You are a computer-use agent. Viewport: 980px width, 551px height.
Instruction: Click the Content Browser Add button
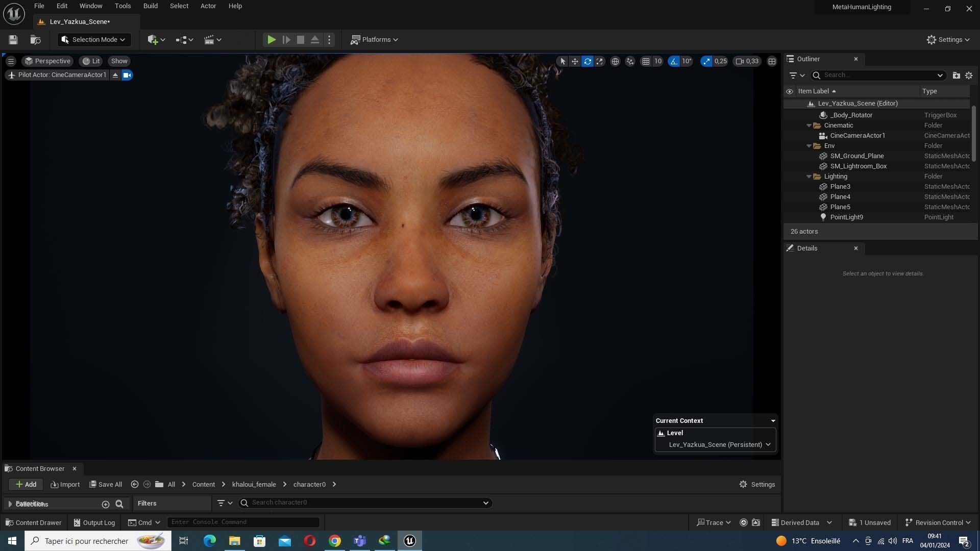26,484
